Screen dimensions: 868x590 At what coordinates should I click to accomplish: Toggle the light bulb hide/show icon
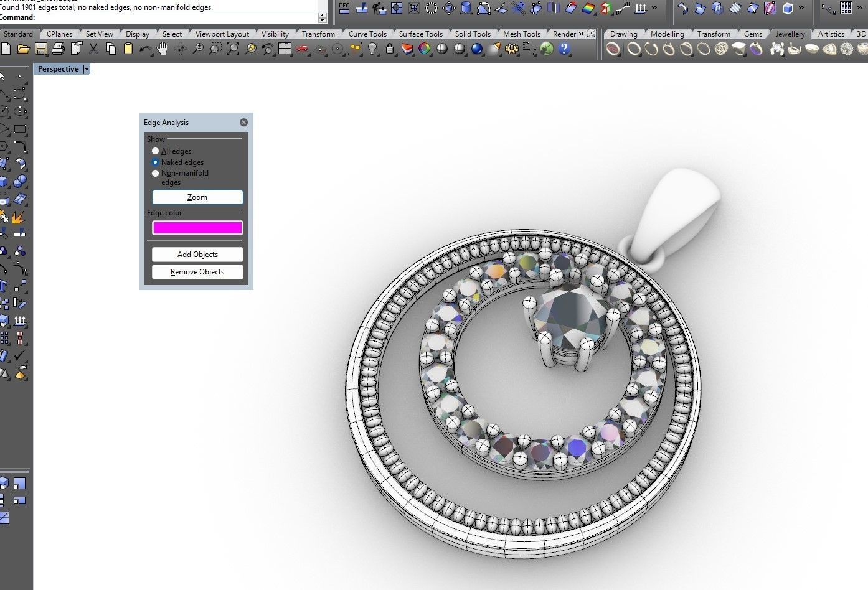click(x=372, y=49)
